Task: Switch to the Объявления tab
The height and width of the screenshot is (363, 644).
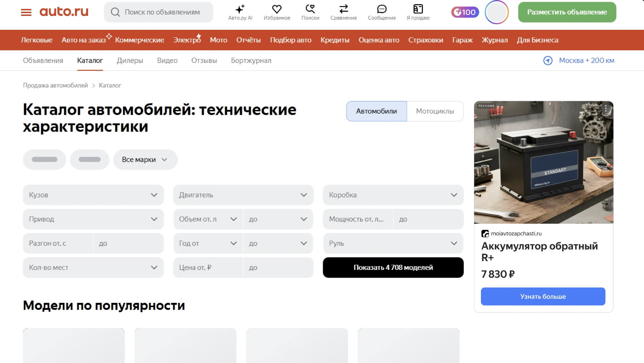Action: pyautogui.click(x=43, y=60)
